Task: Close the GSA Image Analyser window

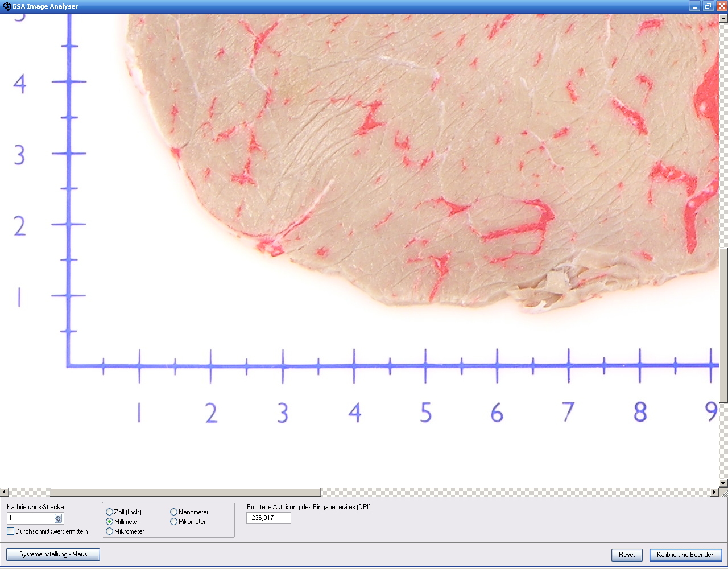Action: click(721, 6)
